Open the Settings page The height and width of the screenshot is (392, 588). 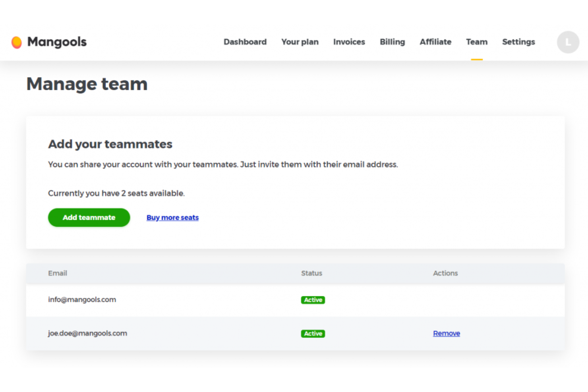coord(518,42)
